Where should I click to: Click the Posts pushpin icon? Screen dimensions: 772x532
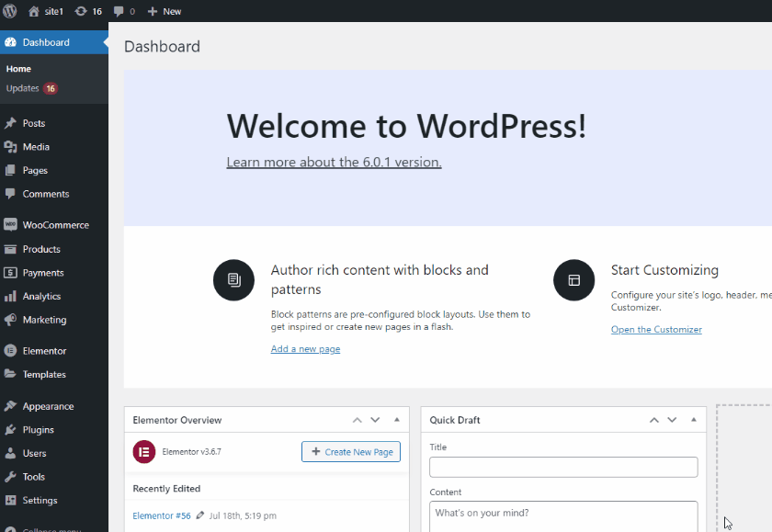[10, 123]
